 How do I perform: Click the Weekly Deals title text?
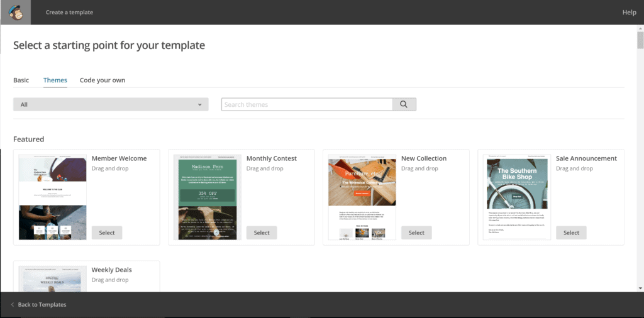pos(112,270)
